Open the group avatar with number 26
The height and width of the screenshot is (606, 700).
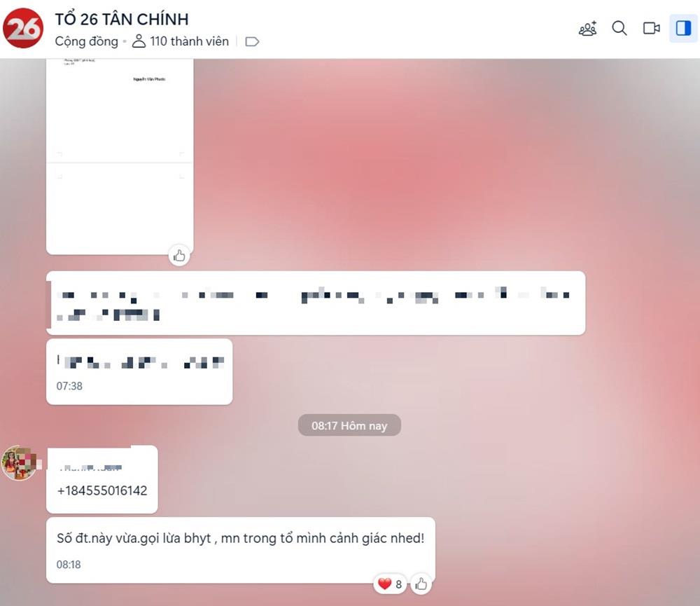pyautogui.click(x=23, y=28)
